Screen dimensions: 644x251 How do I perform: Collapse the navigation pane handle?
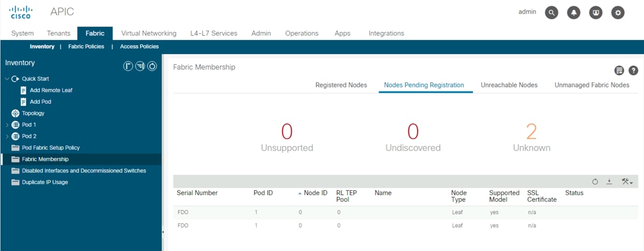click(x=163, y=233)
